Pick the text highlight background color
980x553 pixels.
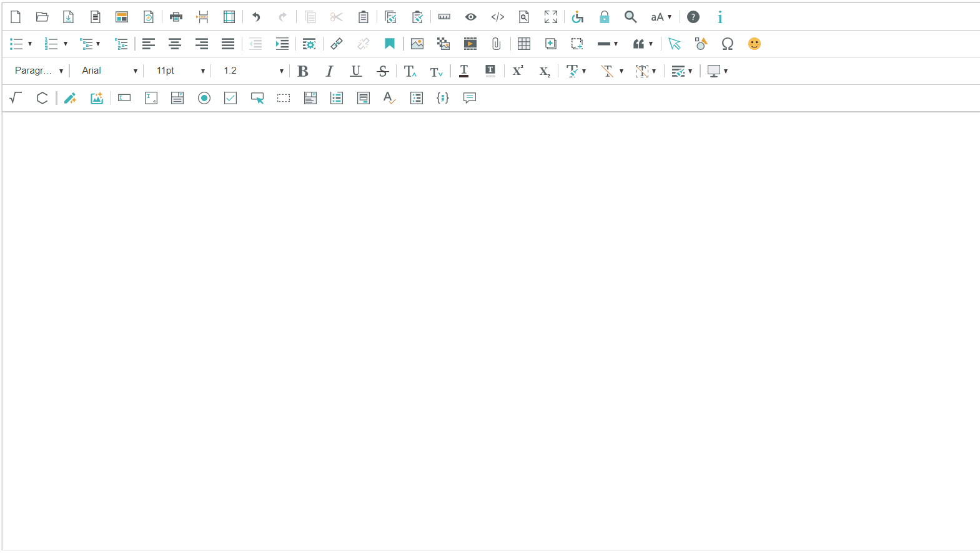coord(490,71)
